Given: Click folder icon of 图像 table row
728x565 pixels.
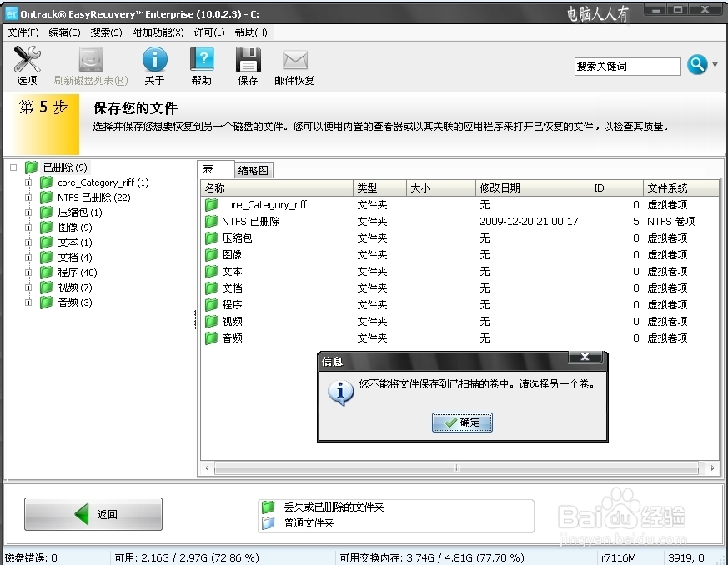Looking at the screenshot, I should 211,255.
